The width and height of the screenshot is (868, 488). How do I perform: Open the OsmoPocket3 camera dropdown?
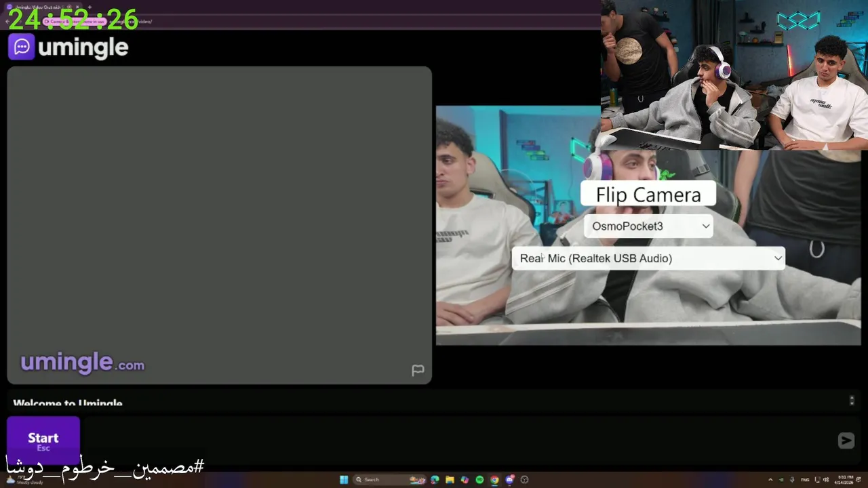click(x=648, y=226)
